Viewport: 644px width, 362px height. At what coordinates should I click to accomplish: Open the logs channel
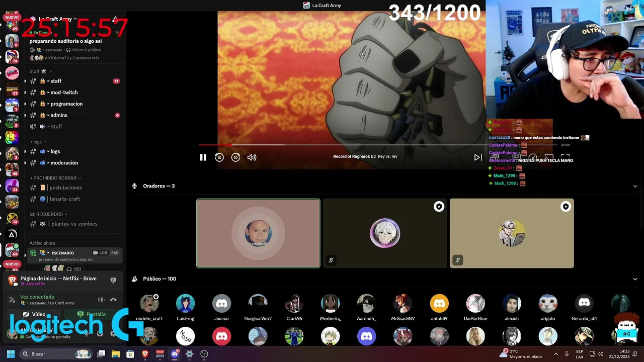tap(73, 151)
